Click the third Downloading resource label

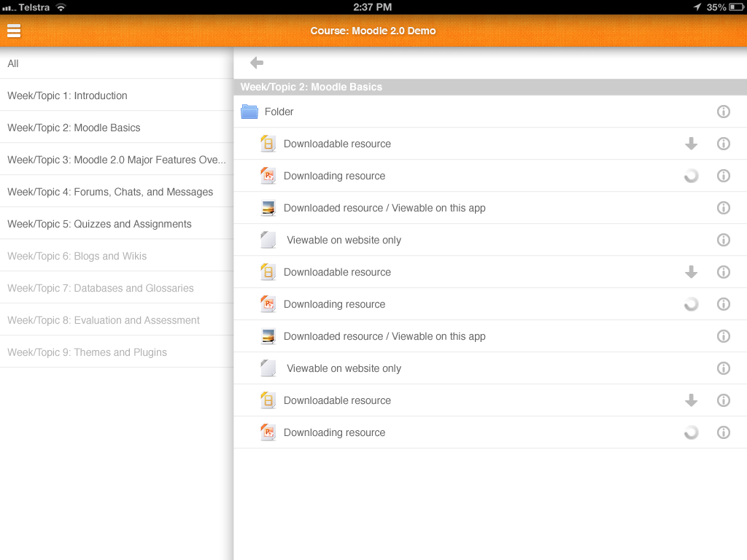click(x=334, y=432)
